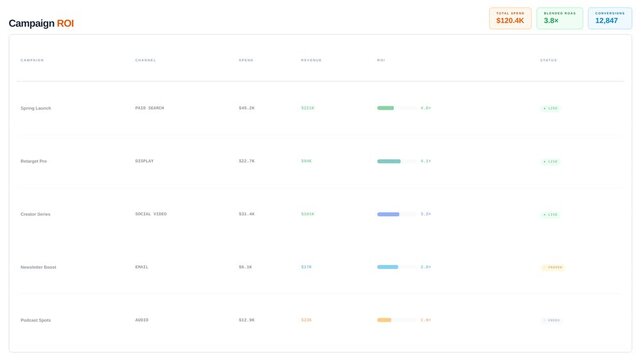The image size is (641, 360).
Task: Click the green ROI bar for Spring Launch
Action: pyautogui.click(x=385, y=108)
